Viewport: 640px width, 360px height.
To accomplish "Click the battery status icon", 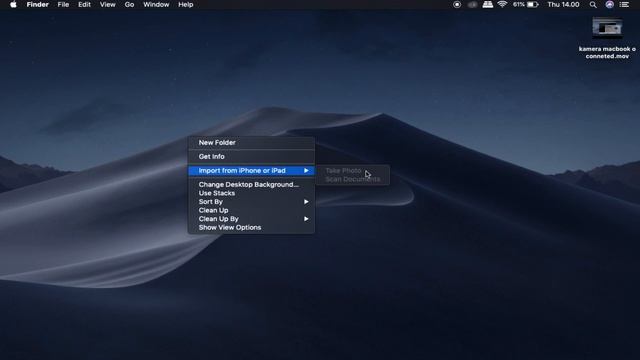I will click(533, 4).
